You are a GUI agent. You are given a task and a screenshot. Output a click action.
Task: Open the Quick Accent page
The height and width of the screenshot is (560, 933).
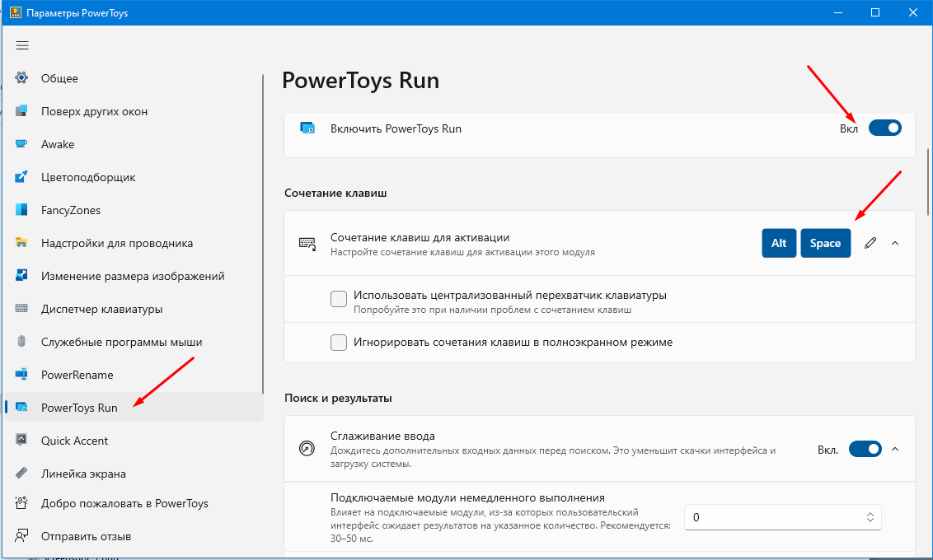click(134, 441)
